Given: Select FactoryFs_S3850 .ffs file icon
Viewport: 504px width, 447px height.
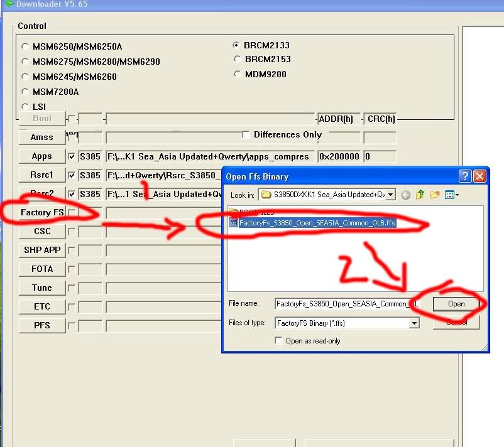Looking at the screenshot, I should point(234,223).
